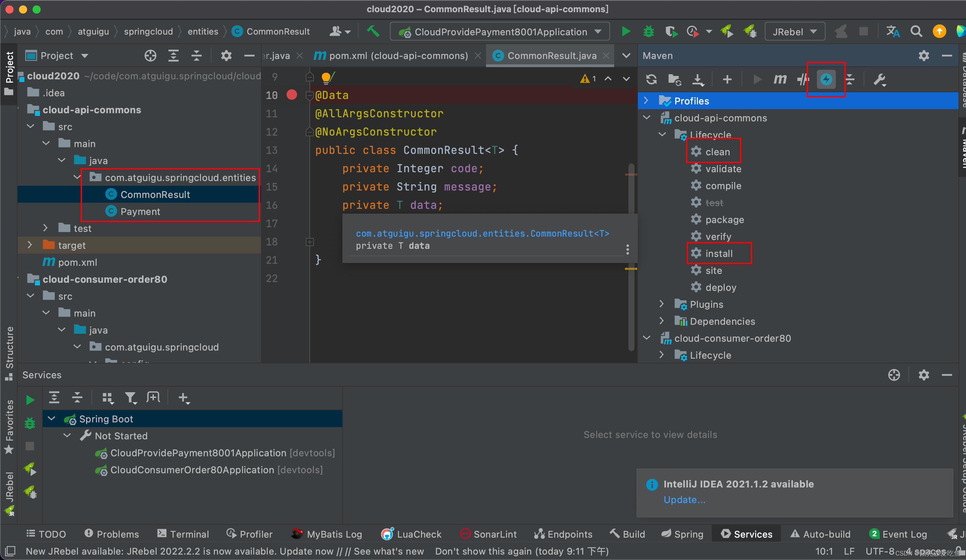Run CloudProvidePayment8001Application with green play icon
Screen dimensions: 966x560
(626, 32)
